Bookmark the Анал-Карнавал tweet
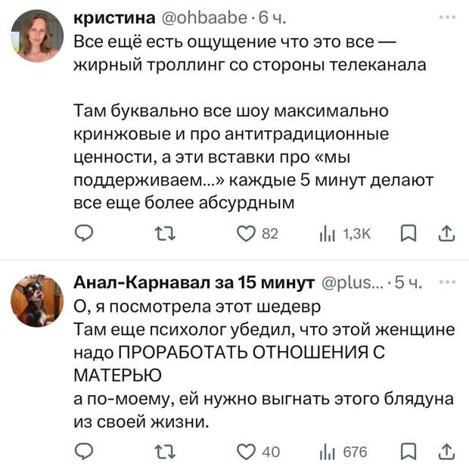Viewport: 469px width, 476px height. point(406,453)
